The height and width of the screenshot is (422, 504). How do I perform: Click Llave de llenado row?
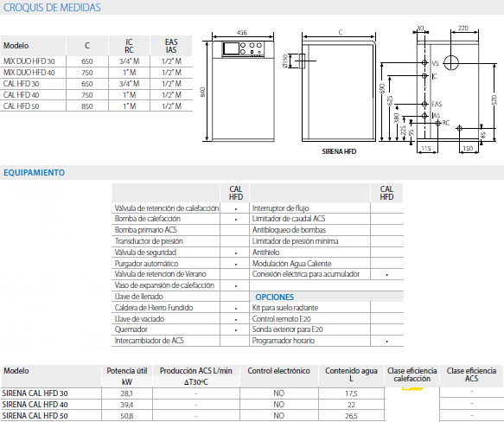coord(181,297)
